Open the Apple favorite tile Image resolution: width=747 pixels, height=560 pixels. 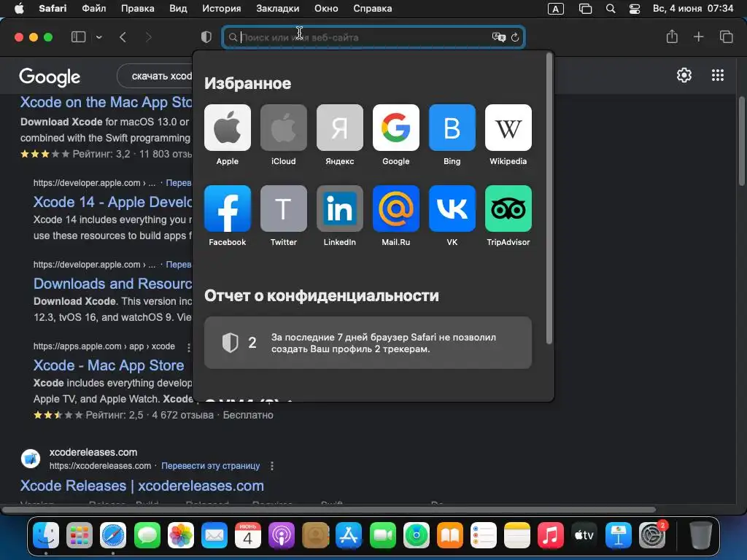pyautogui.click(x=228, y=128)
